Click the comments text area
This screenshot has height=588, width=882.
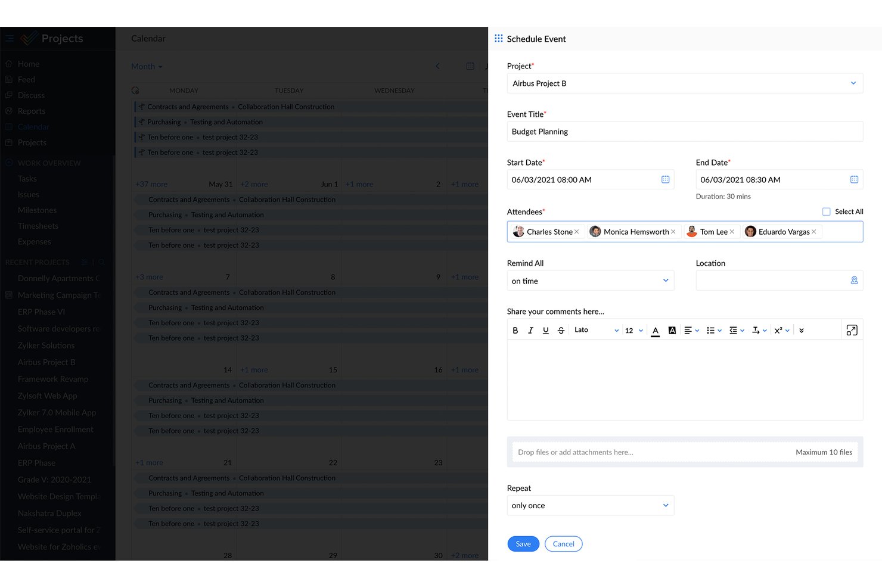pyautogui.click(x=685, y=380)
